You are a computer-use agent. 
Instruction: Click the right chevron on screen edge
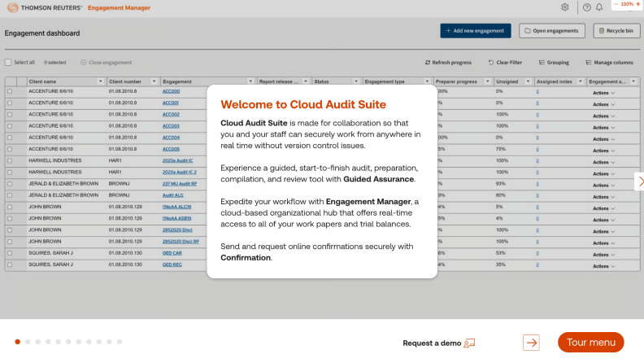point(640,181)
